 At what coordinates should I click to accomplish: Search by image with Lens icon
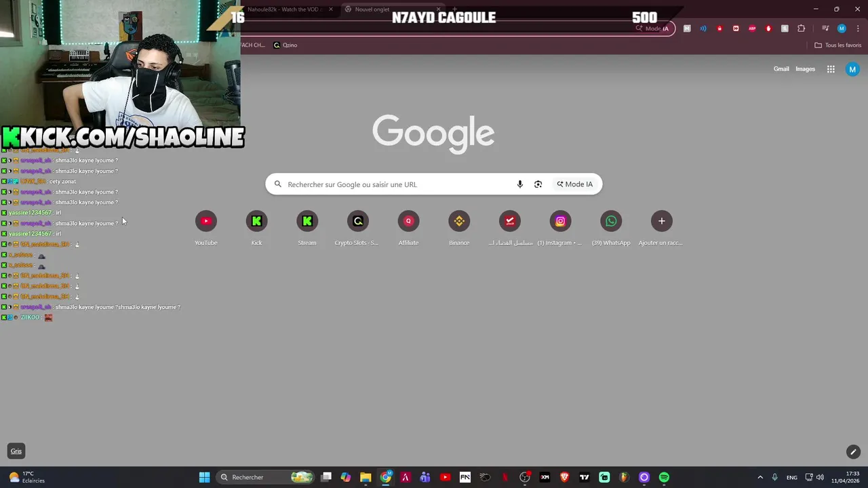[x=538, y=184]
